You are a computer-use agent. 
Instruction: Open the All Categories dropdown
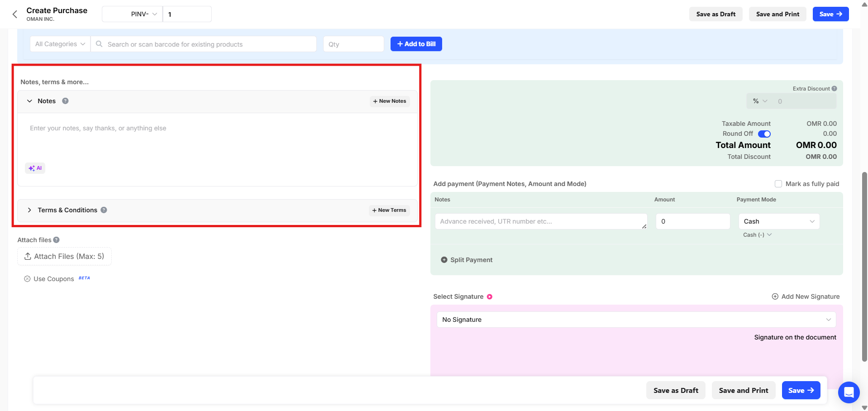(x=60, y=44)
